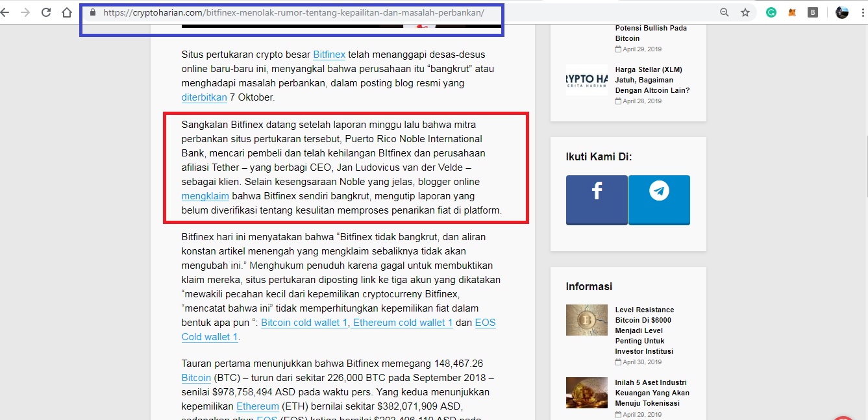This screenshot has height=420, width=868.
Task: Open 'Inilah 5 Aset Industri Keuangan' article
Action: tap(652, 393)
